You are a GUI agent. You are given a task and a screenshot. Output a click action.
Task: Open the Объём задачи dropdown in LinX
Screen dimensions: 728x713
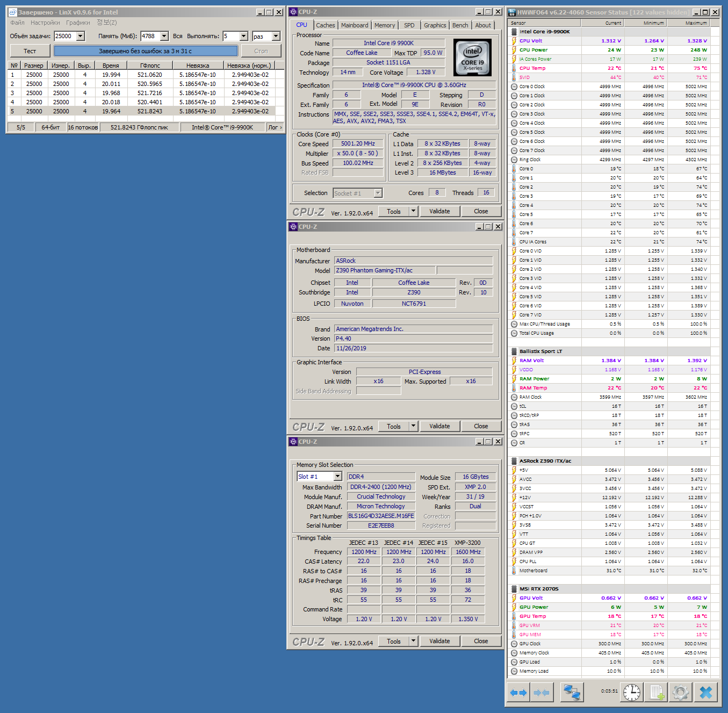[x=81, y=36]
